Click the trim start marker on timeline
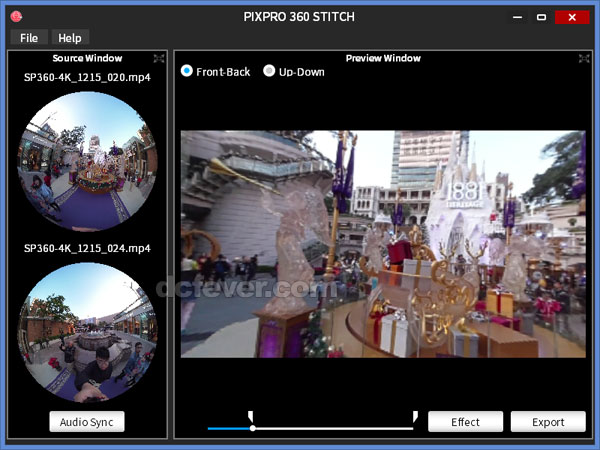600x450 pixels. click(251, 416)
